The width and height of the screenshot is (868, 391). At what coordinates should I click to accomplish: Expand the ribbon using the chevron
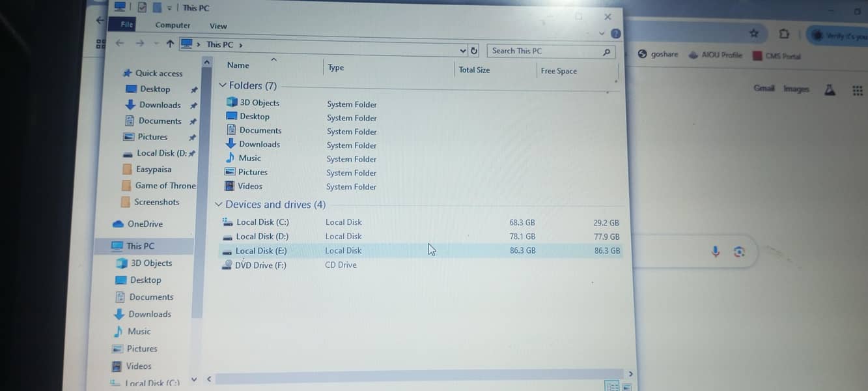click(x=602, y=33)
